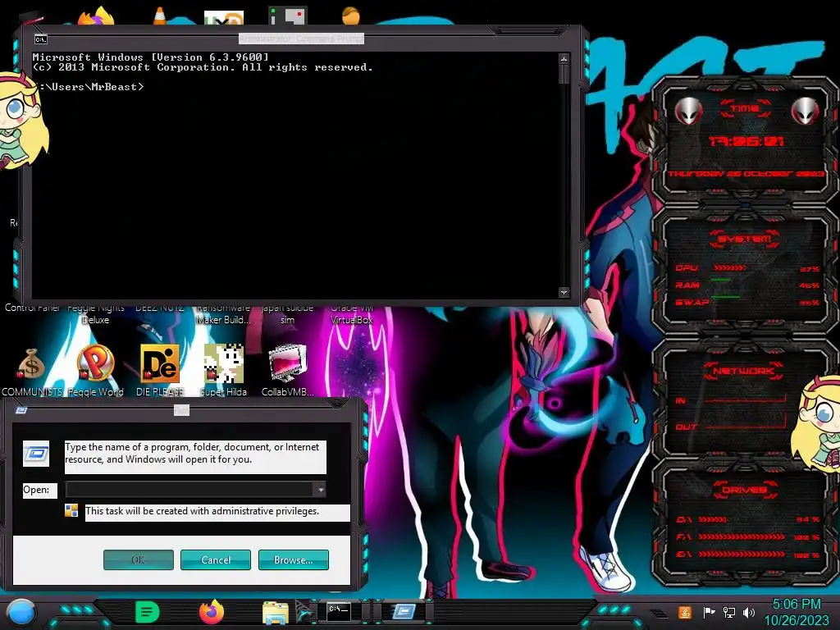Click the grayed-out OK button in Run

138,559
